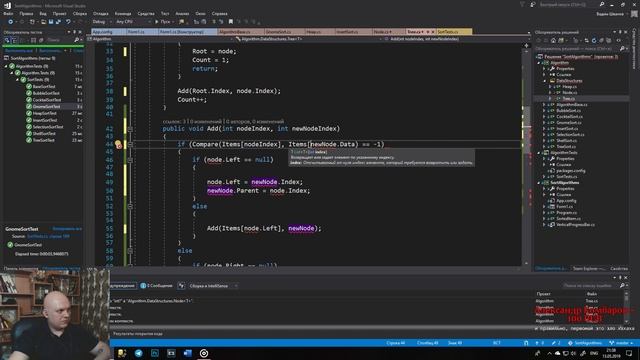Open the Any CPU platform dropdown

(133, 22)
